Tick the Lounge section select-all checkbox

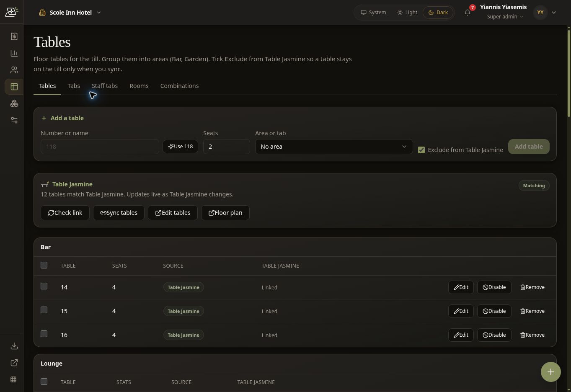click(44, 382)
